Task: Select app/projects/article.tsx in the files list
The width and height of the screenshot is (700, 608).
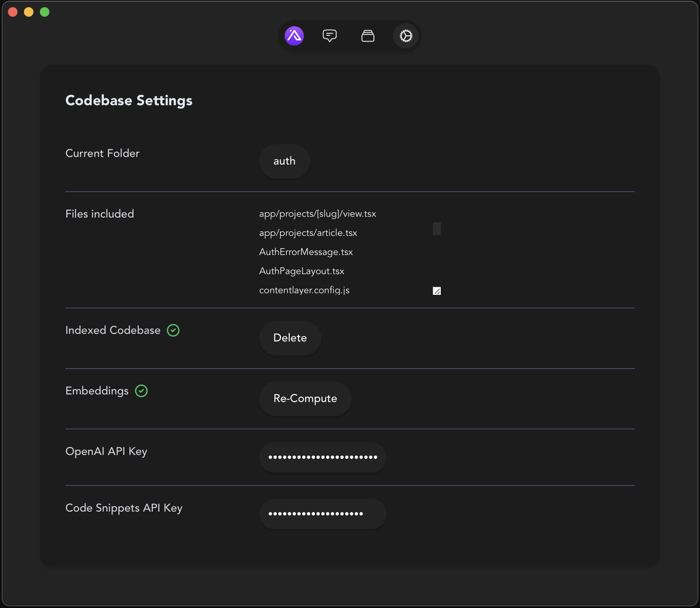Action: [308, 233]
